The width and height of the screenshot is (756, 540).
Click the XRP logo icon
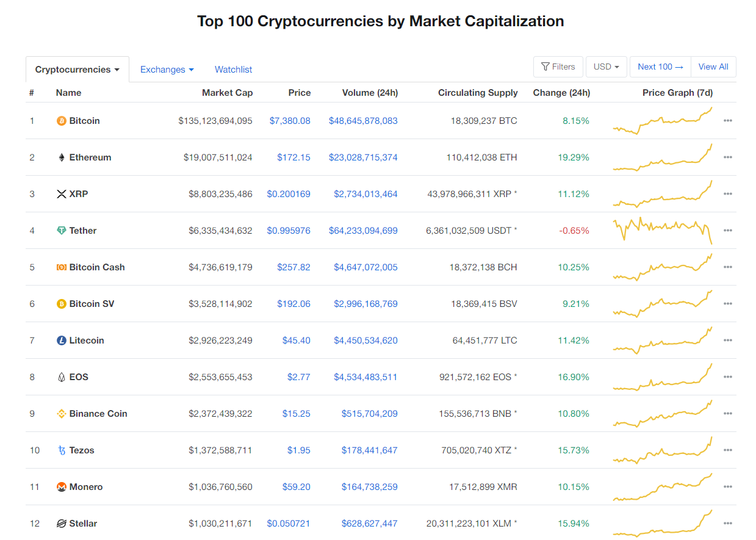tap(61, 194)
